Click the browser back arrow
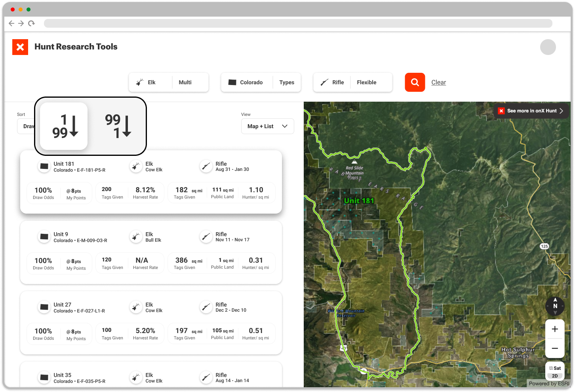Screen dimensions: 575x392 point(11,23)
